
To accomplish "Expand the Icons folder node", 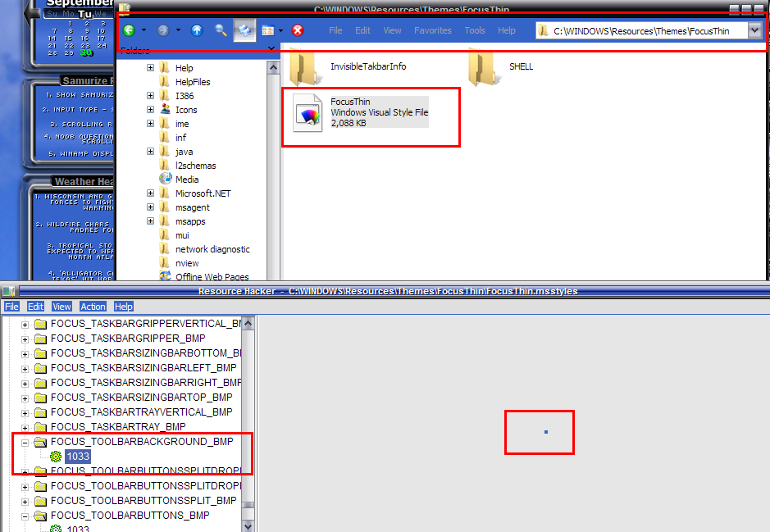I will coord(150,110).
